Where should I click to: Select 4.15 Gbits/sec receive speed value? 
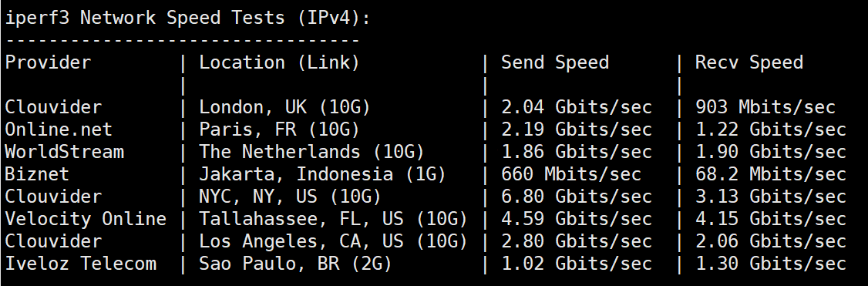(771, 218)
